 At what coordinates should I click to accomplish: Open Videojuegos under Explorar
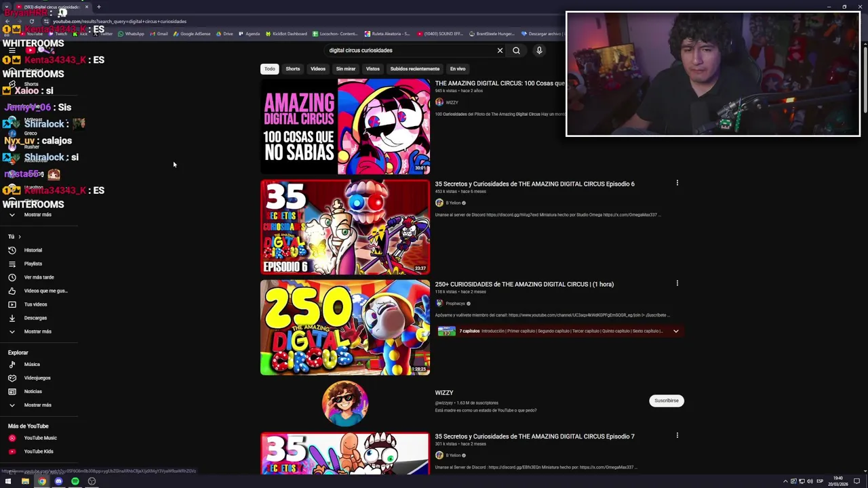pyautogui.click(x=37, y=378)
